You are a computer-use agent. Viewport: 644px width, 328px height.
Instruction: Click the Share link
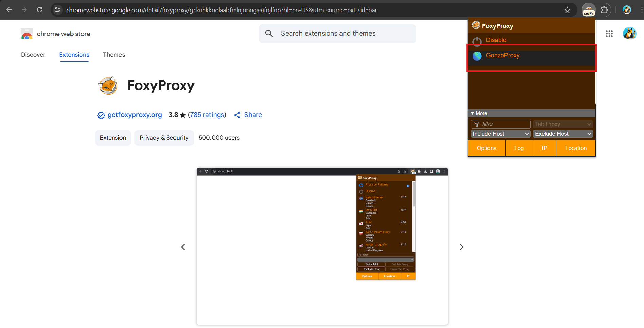253,115
